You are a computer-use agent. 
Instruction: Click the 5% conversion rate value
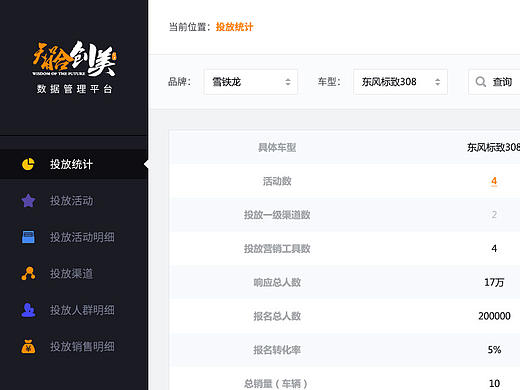(494, 350)
